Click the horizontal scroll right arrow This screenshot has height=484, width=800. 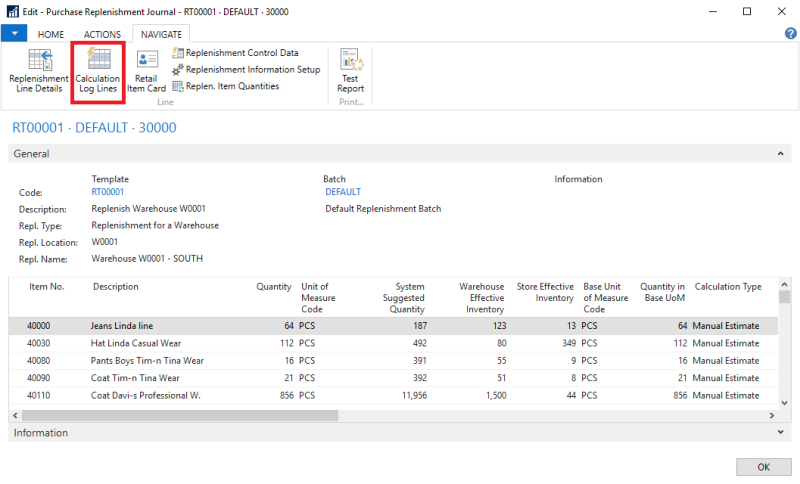click(x=772, y=416)
